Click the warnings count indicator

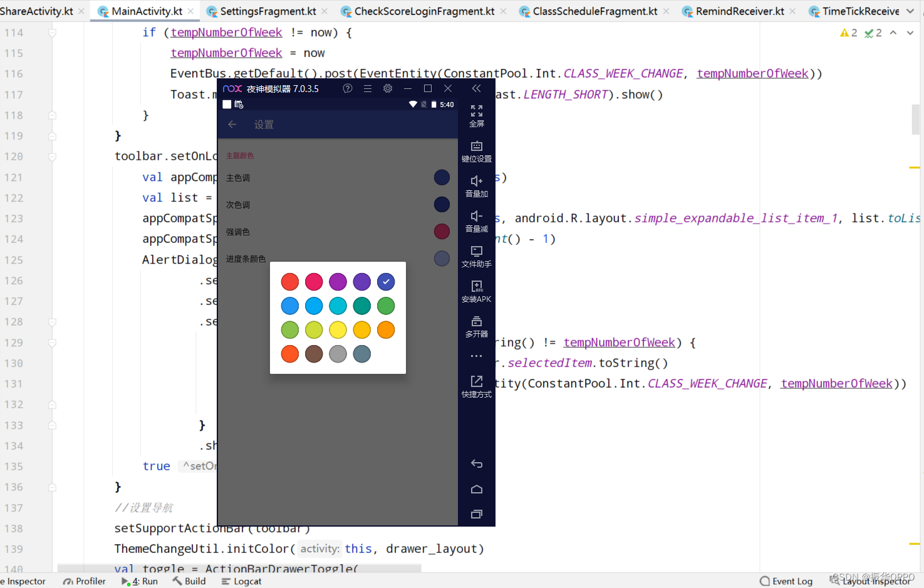[x=849, y=33]
